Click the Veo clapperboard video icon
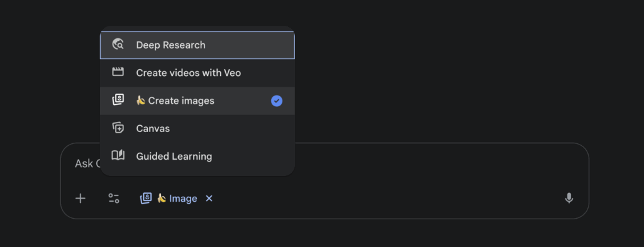The width and height of the screenshot is (644, 247). pos(118,72)
